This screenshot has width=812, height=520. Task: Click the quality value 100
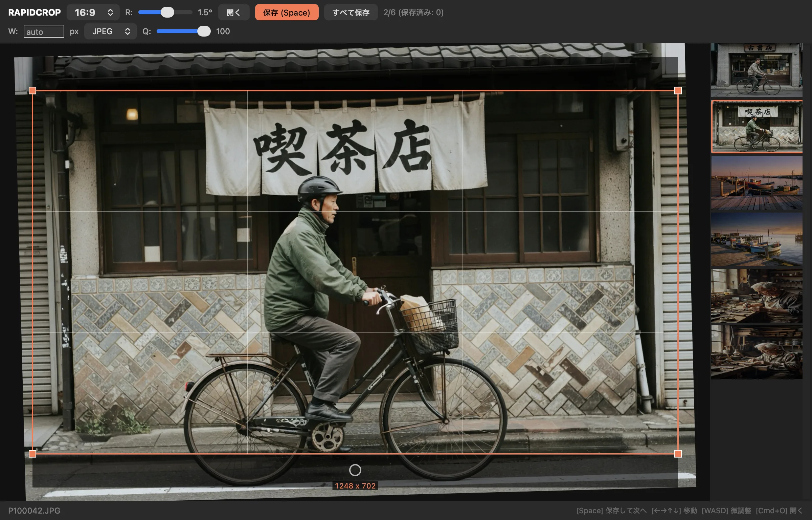pos(223,31)
